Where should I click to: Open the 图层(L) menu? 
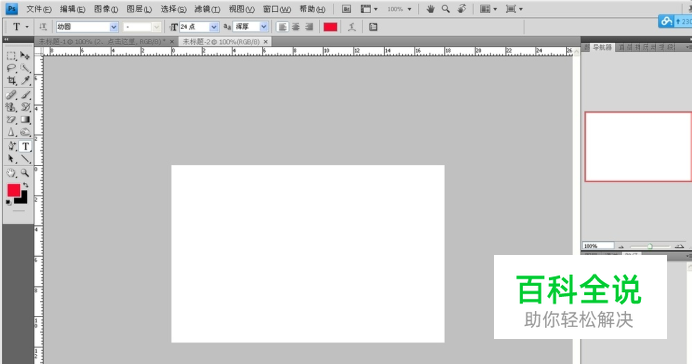coord(139,9)
